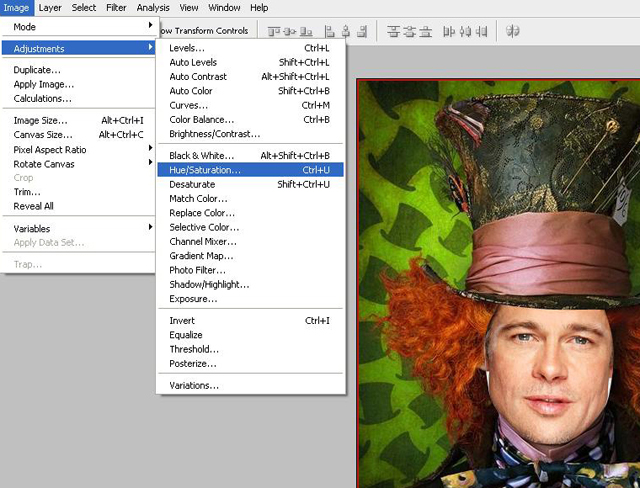The image size is (640, 488).
Task: Select Curves... adjustment
Action: (x=251, y=105)
